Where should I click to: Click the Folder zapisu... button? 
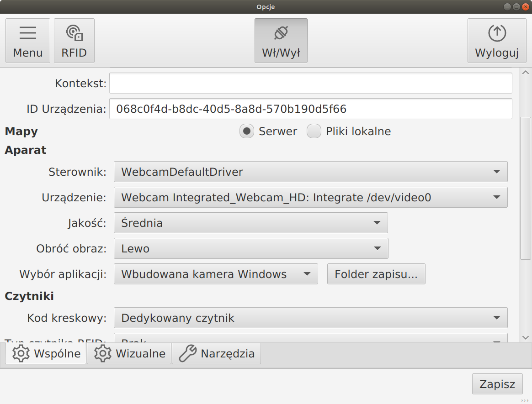(376, 274)
